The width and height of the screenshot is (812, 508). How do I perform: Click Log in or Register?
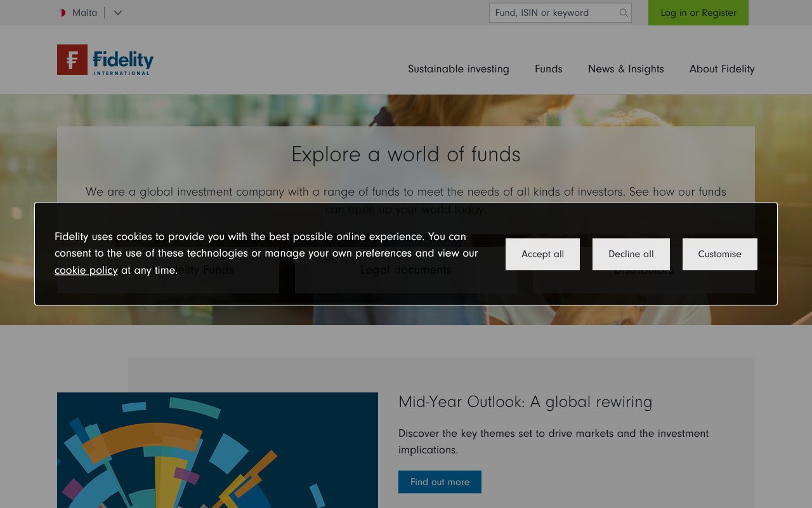point(698,13)
